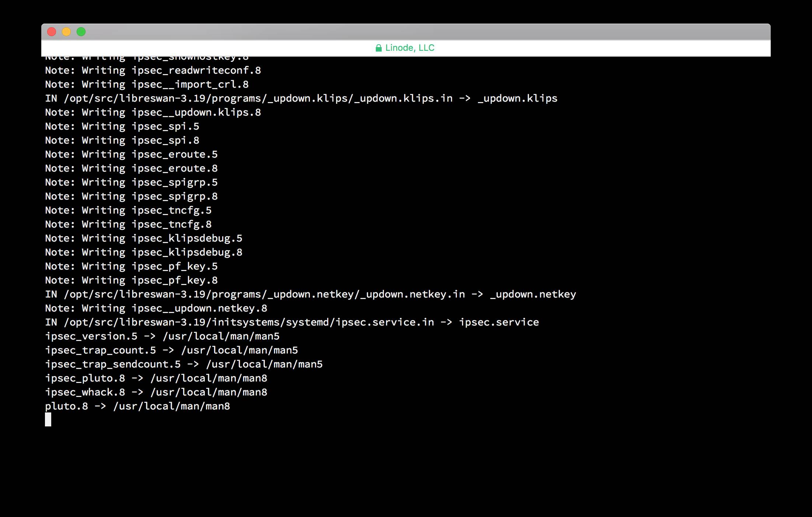Click the _updown.klips.in path line
This screenshot has height=517, width=812.
301,98
